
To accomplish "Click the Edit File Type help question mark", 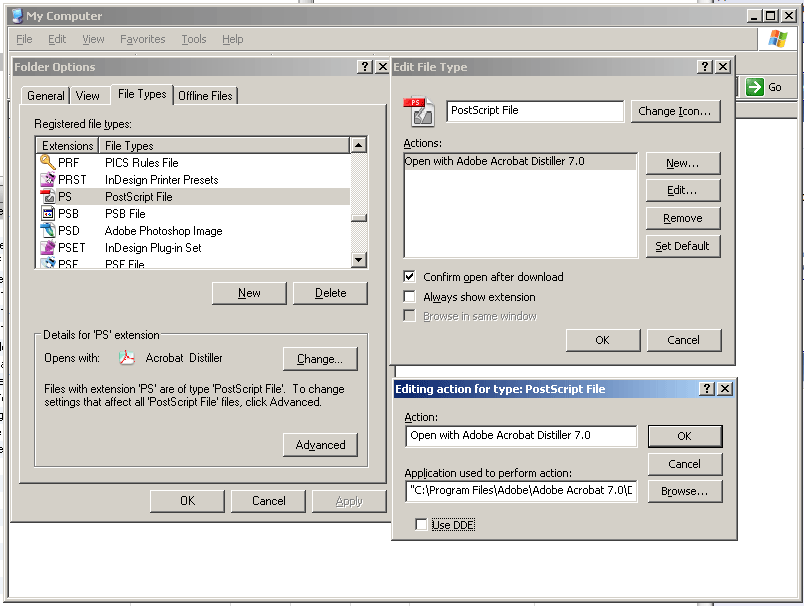I will (705, 67).
